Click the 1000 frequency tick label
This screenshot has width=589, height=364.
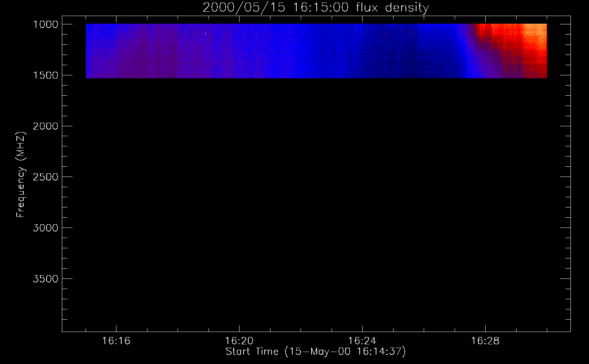click(46, 24)
